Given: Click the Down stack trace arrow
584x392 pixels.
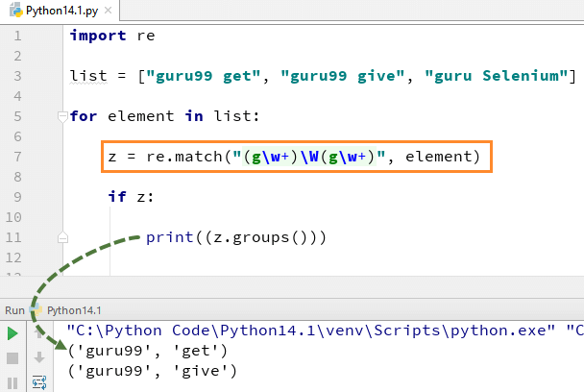Looking at the screenshot, I should pos(39,357).
